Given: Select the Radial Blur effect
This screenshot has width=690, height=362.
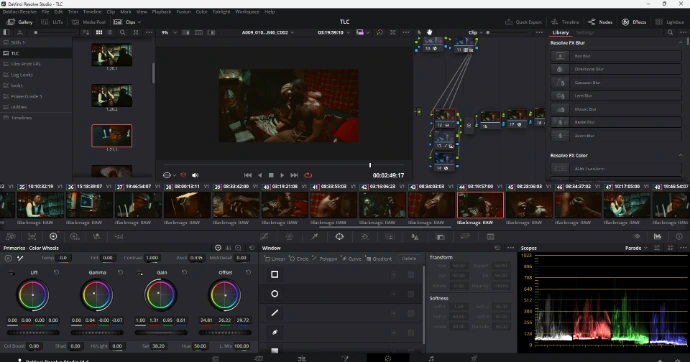Looking at the screenshot, I should [616, 122].
